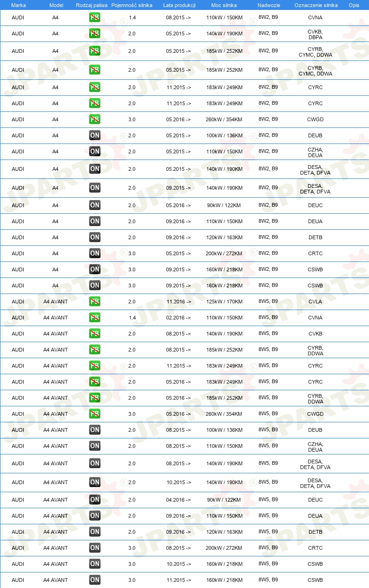
Task: Click the green PB fuel icon for CVNA A4 1.4
Action: click(x=95, y=17)
